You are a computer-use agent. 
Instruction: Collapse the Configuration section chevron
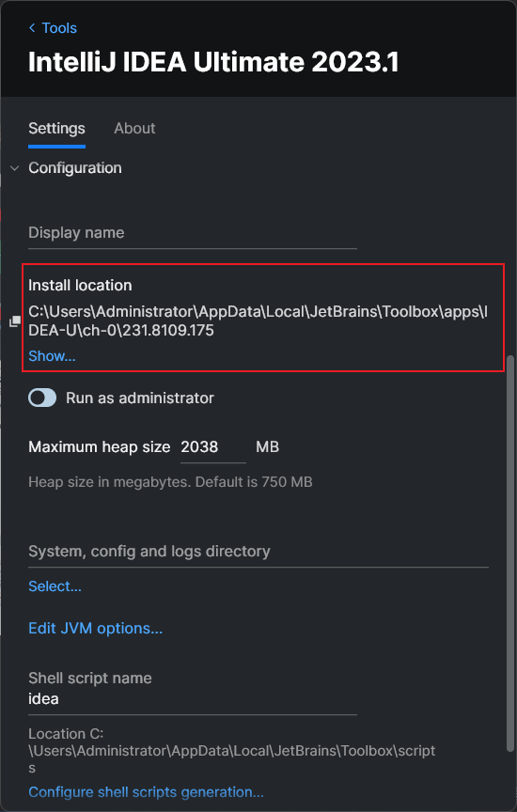pos(15,168)
